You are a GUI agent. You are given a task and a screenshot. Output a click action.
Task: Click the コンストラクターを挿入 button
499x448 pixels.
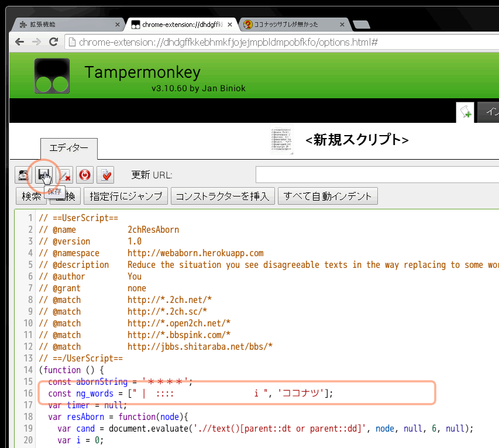pyautogui.click(x=223, y=196)
